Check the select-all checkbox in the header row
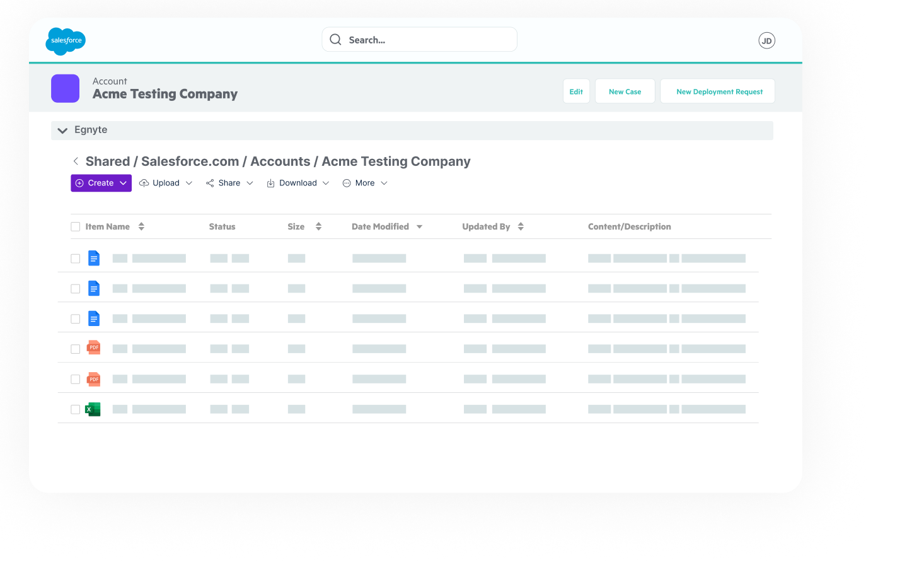The image size is (924, 584). pyautogui.click(x=75, y=226)
